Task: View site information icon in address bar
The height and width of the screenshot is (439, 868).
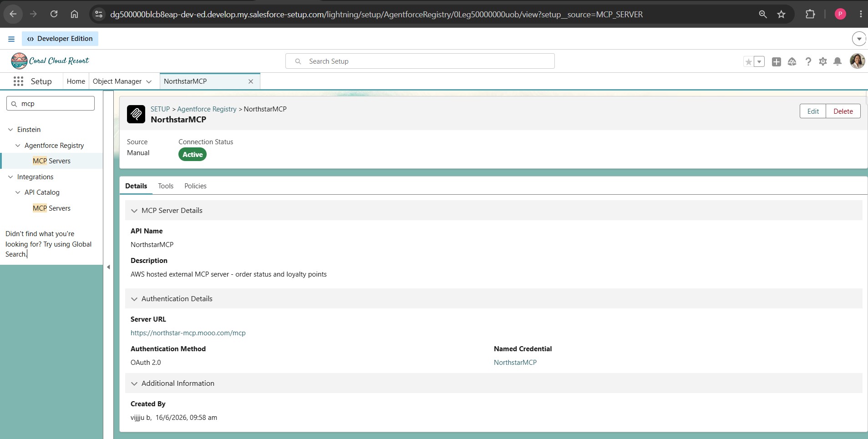Action: pyautogui.click(x=98, y=14)
